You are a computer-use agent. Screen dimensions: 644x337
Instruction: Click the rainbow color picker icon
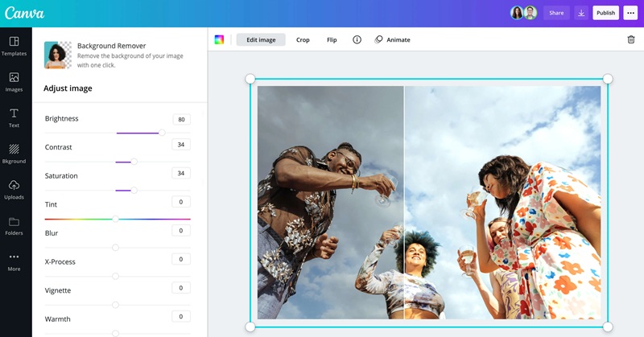click(219, 39)
